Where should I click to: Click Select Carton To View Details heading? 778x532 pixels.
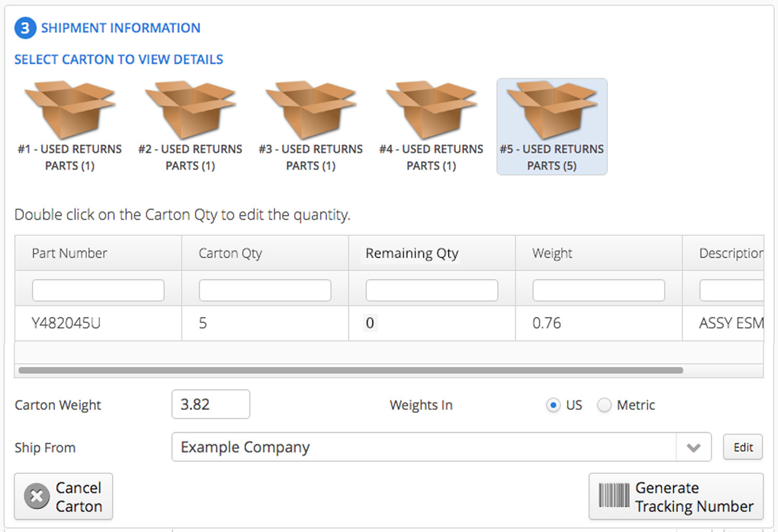click(118, 59)
